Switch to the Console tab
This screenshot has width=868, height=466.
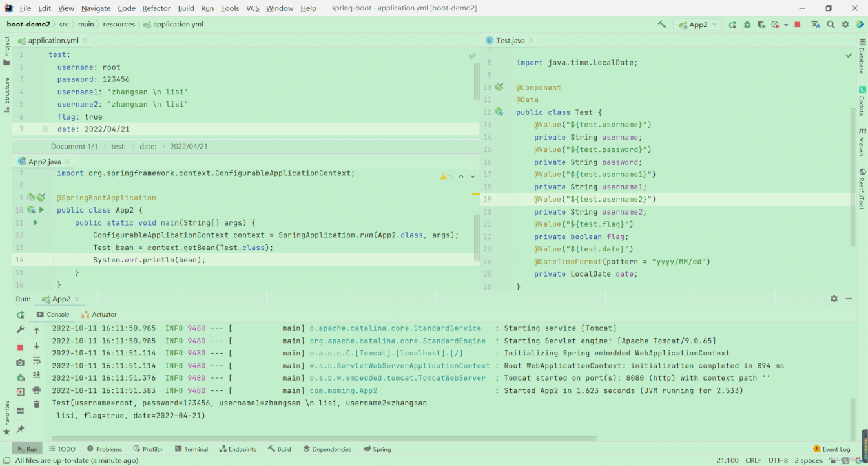pos(53,314)
